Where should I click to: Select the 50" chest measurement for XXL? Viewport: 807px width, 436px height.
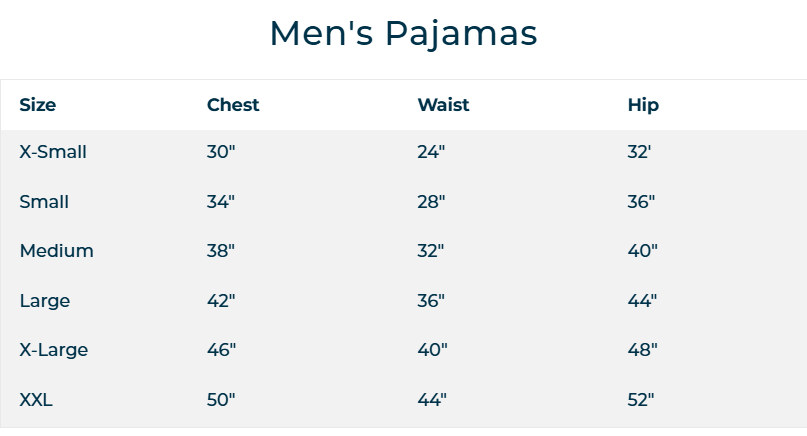[221, 400]
